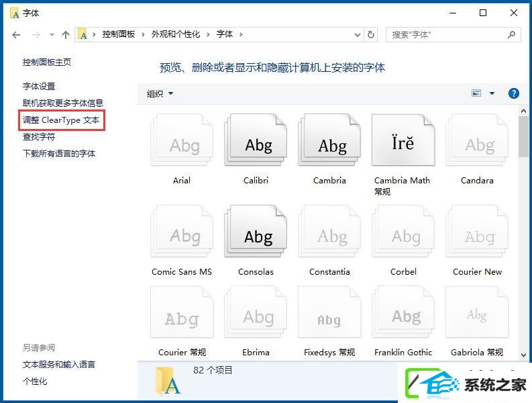532x403 pixels.
Task: Click the window title bar fonts icon
Action: click(15, 13)
